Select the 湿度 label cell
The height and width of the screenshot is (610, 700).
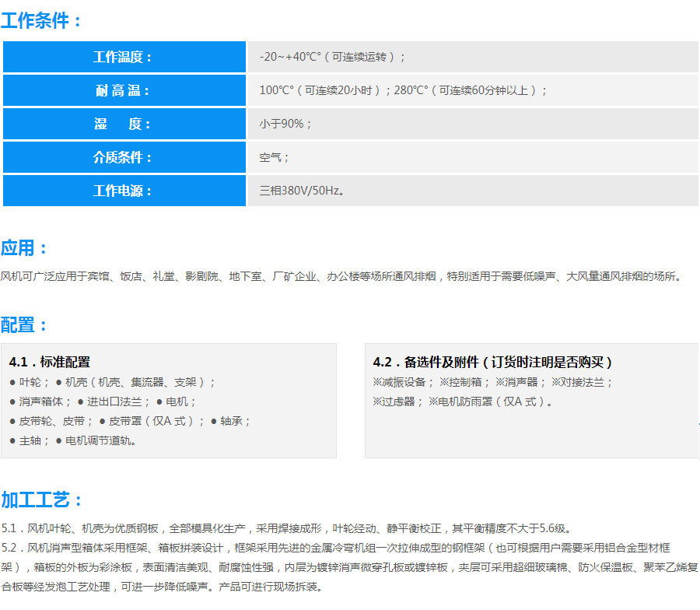coord(124,124)
